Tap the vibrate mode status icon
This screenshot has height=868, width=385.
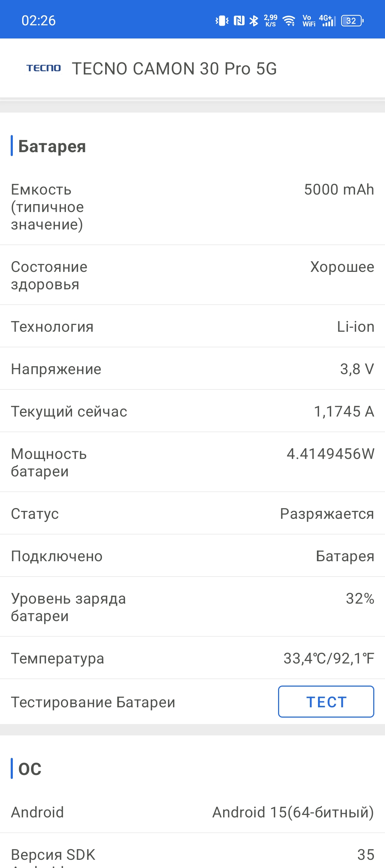[222, 21]
